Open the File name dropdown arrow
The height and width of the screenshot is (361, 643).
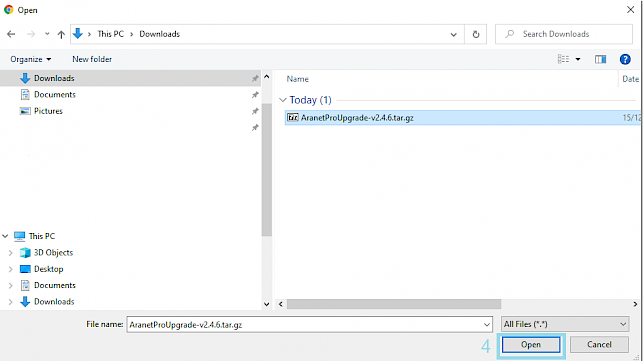[x=487, y=324]
